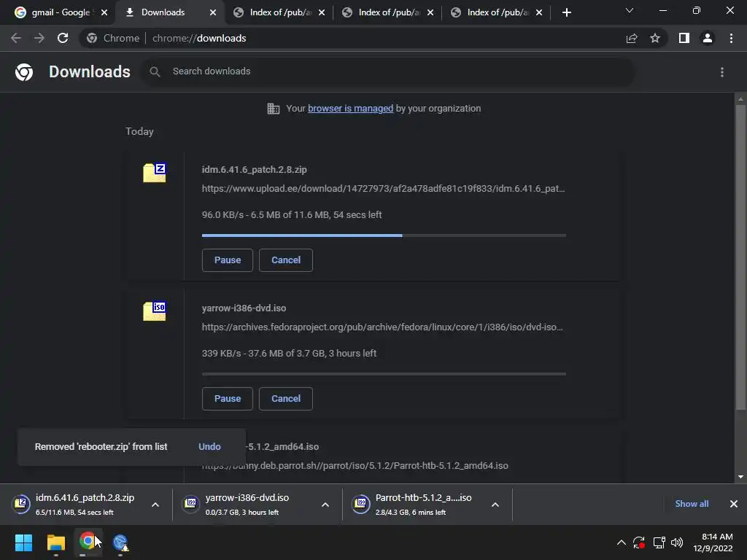747x560 pixels.
Task: Click the Chrome logo in Downloads header
Action: (x=24, y=72)
